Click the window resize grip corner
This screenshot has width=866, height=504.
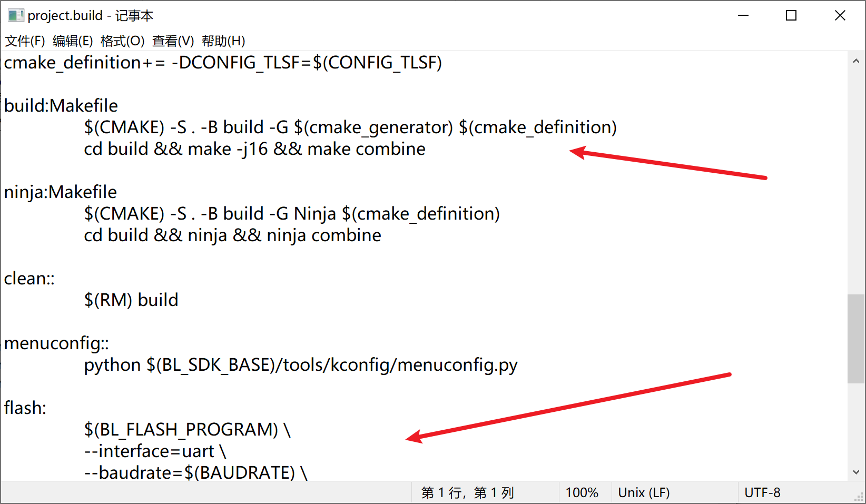(x=859, y=497)
